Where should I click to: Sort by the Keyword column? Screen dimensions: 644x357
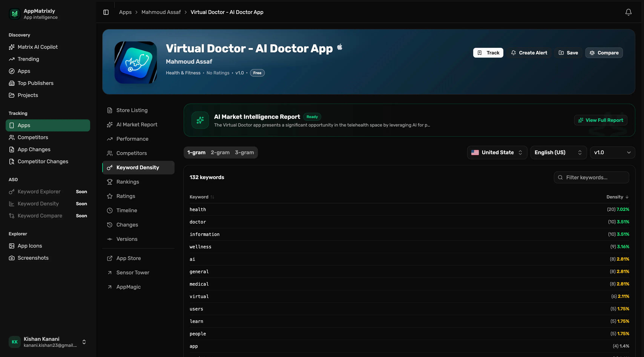point(202,197)
